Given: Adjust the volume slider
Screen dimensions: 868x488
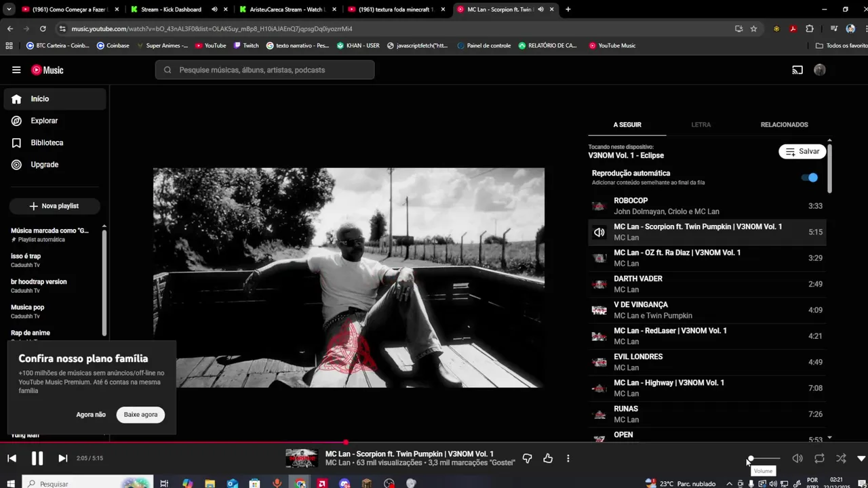Looking at the screenshot, I should (x=764, y=459).
